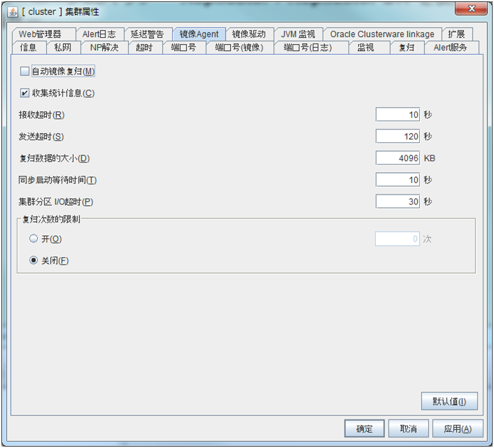494x448 pixels.
Task: Click the 集群分区 I/O超时 field showing 30
Action: coord(397,202)
